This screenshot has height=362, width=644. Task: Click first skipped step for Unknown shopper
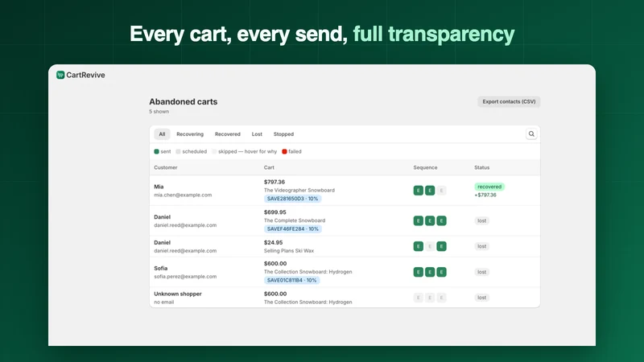click(418, 298)
